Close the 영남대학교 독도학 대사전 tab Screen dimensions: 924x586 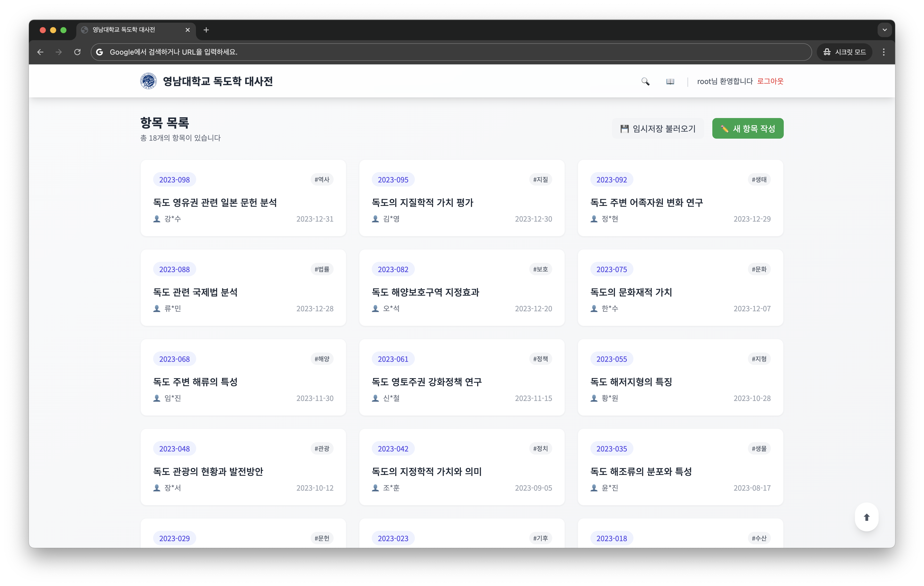coord(188,30)
